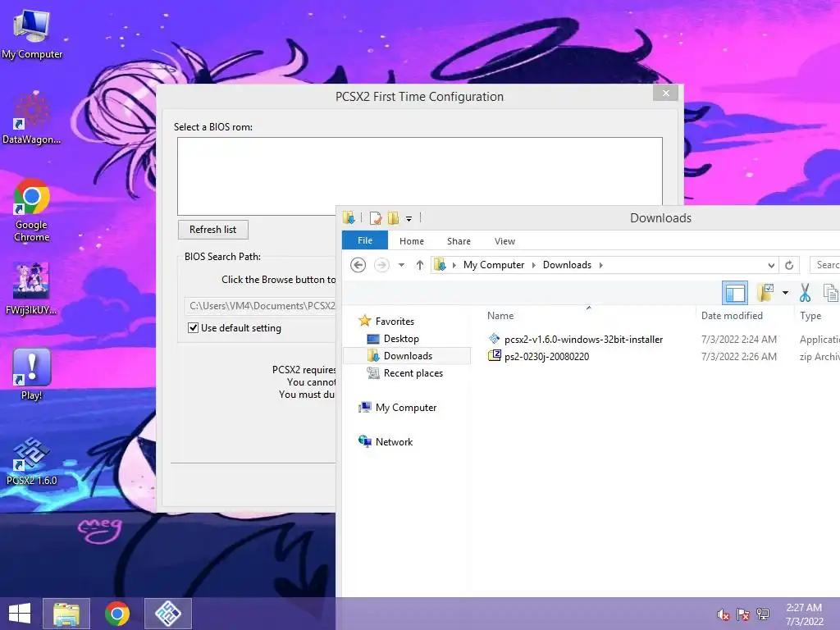The height and width of the screenshot is (630, 840).
Task: Open the Share ribbon tab
Action: tap(459, 241)
